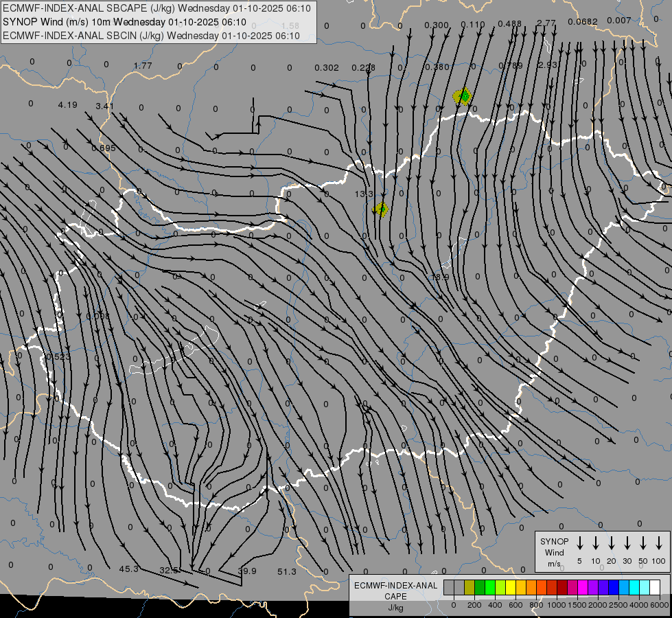Click the wind legend arrow for 100 m/s
Screen dimensions: 672x618
pos(659,542)
